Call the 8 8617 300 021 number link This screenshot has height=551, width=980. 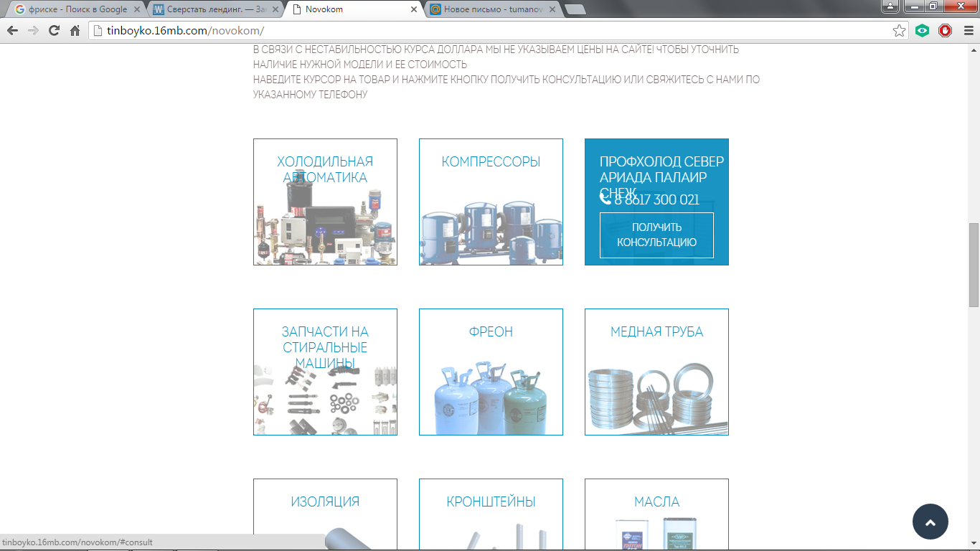(656, 199)
